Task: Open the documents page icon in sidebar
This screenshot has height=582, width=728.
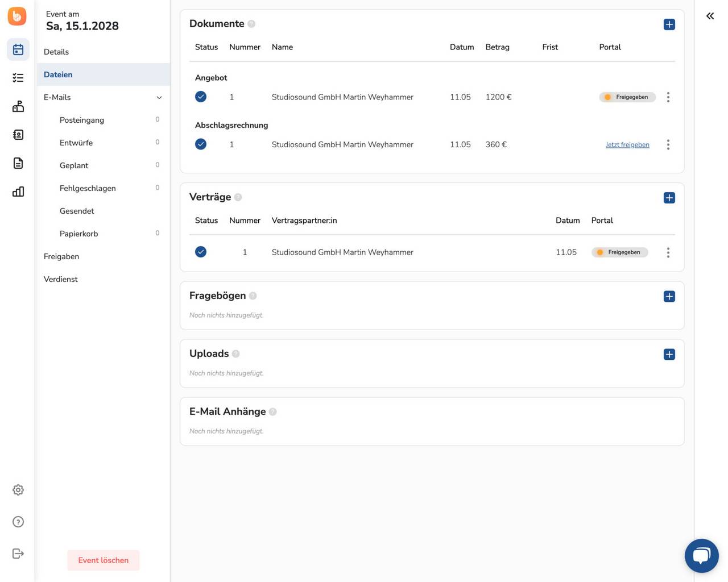Action: coord(18,163)
